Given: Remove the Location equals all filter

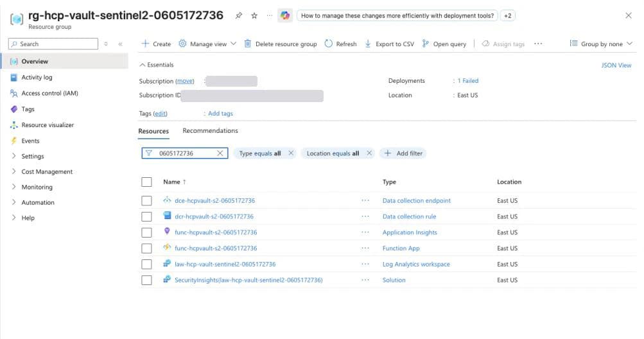Looking at the screenshot, I should coord(369,153).
